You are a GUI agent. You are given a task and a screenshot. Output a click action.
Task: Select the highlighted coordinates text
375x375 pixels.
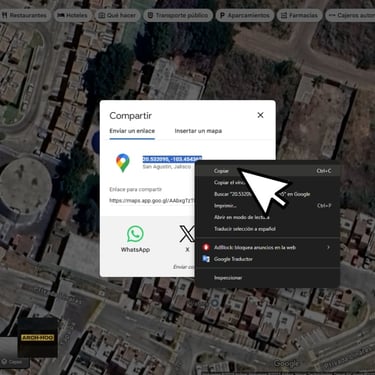tap(172, 159)
